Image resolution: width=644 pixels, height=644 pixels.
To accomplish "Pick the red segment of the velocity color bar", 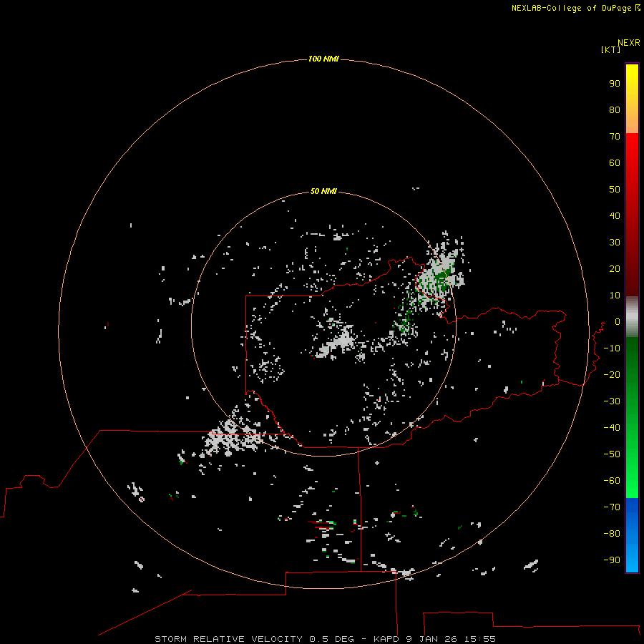I will (x=632, y=213).
